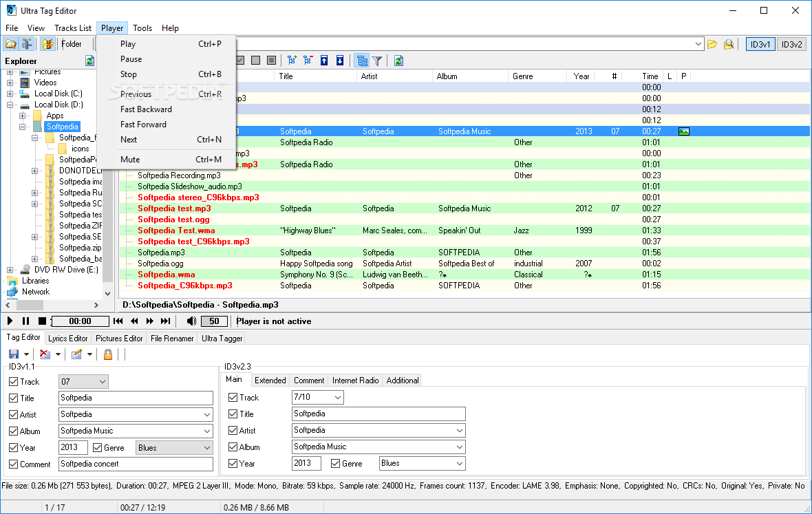Switch to the Lyrics Editor tab
This screenshot has height=514, width=812.
point(68,339)
